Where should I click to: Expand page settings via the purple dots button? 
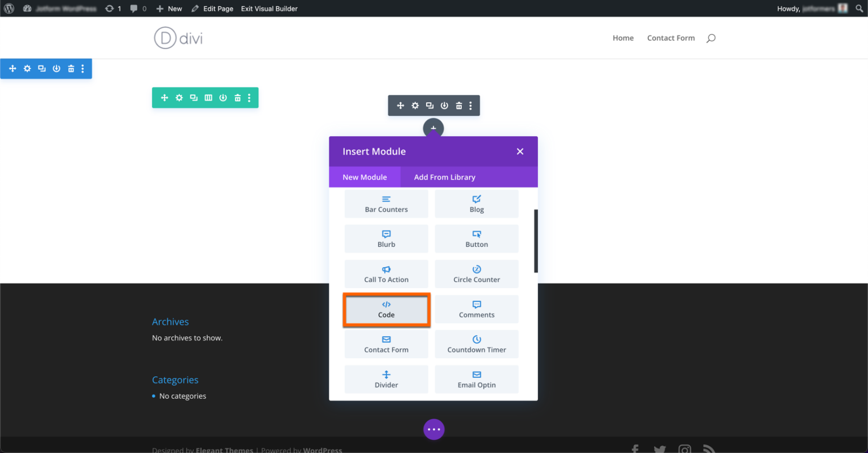pyautogui.click(x=434, y=429)
